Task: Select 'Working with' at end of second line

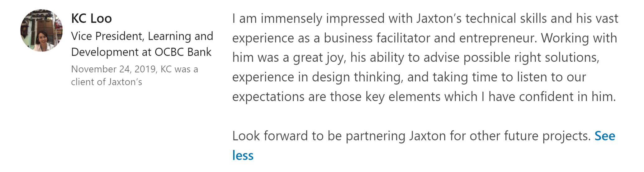Action: point(579,38)
